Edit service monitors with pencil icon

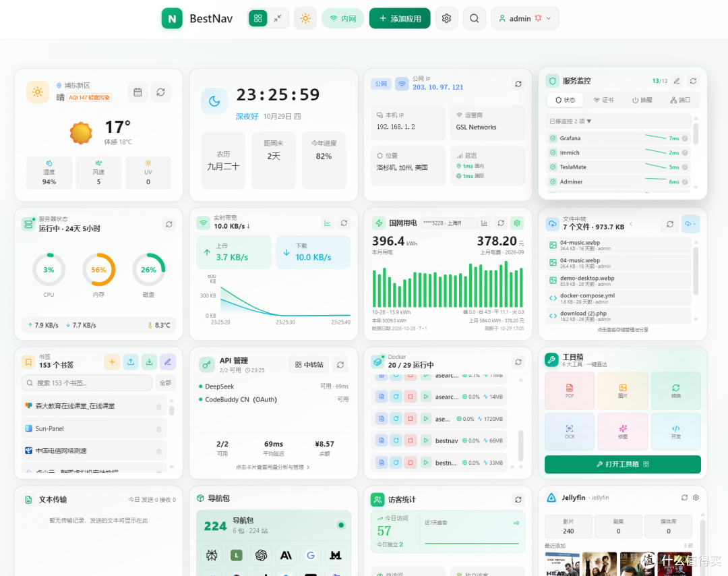click(677, 81)
